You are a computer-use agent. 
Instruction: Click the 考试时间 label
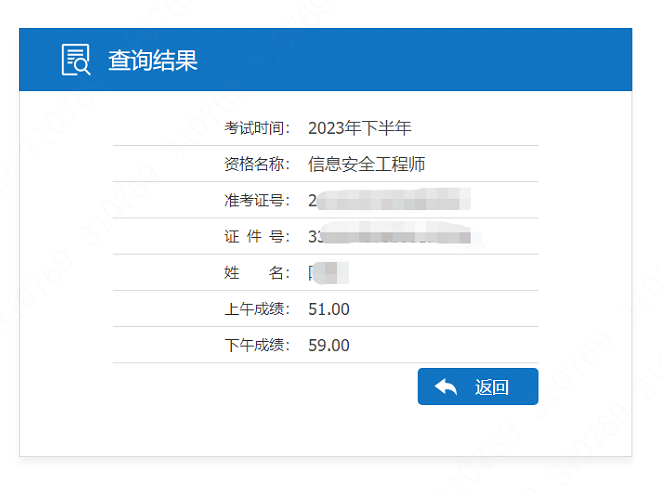(x=257, y=128)
